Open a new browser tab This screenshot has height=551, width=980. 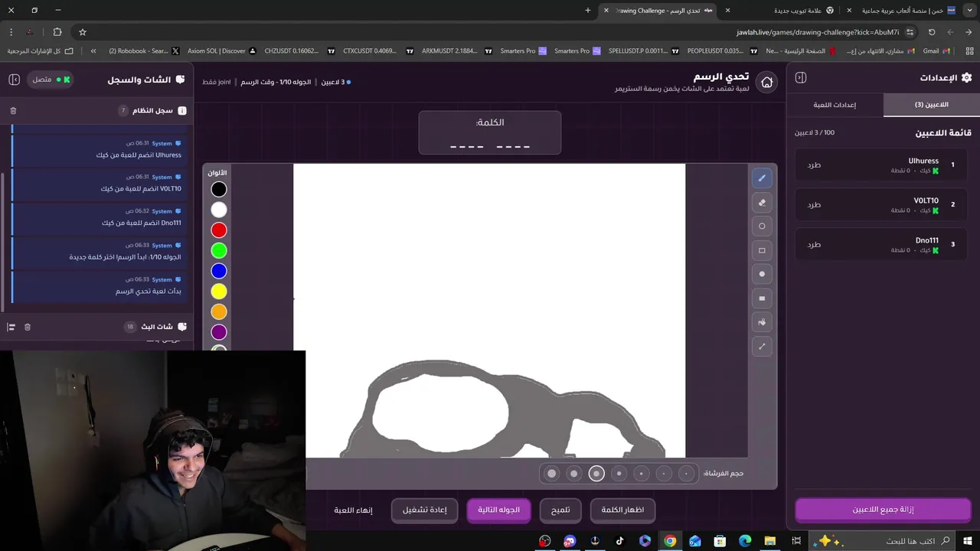[x=588, y=10]
